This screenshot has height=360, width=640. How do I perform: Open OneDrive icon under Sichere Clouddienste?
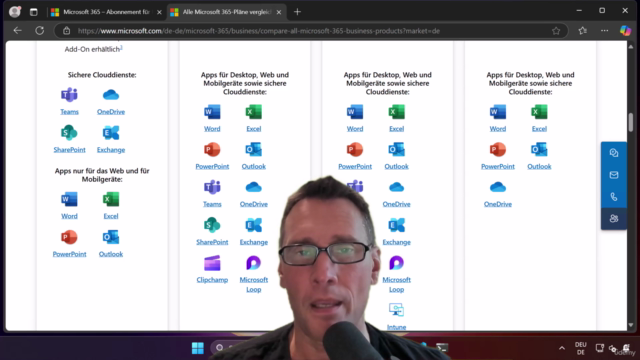[111, 95]
